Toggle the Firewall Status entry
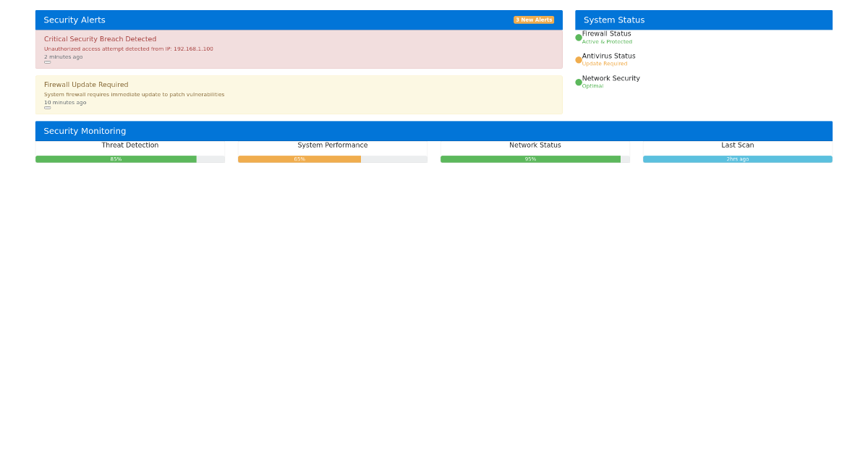This screenshot has height=456, width=868. click(607, 36)
